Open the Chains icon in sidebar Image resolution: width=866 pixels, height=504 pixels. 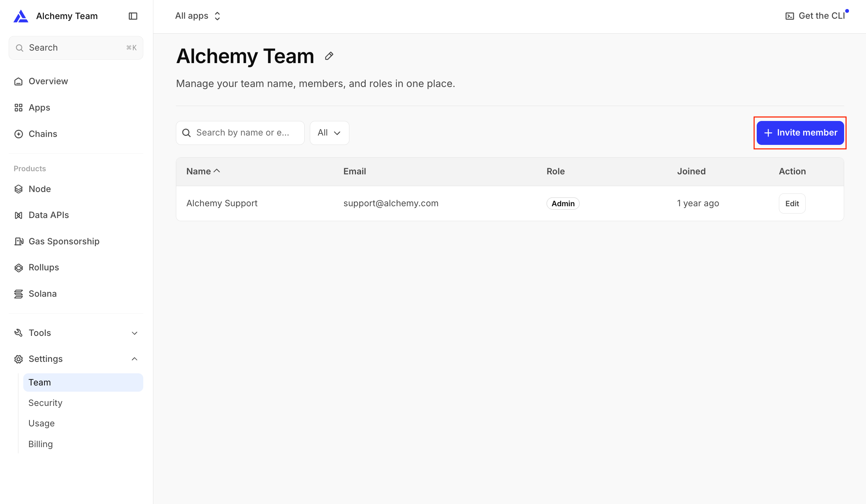[18, 134]
